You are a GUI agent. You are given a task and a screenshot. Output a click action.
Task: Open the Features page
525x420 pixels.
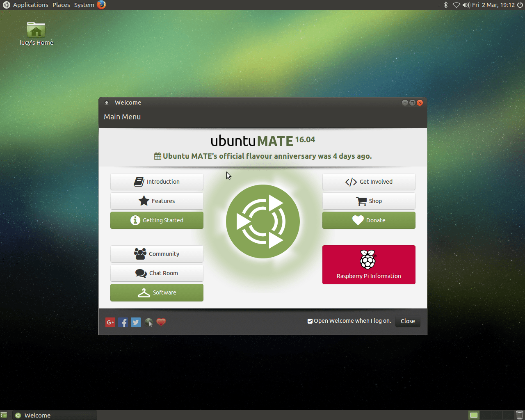(157, 201)
